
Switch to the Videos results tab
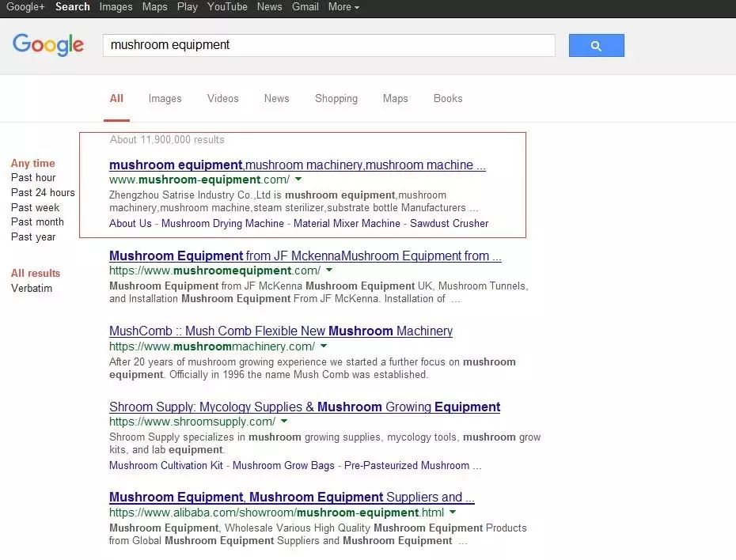(x=223, y=99)
